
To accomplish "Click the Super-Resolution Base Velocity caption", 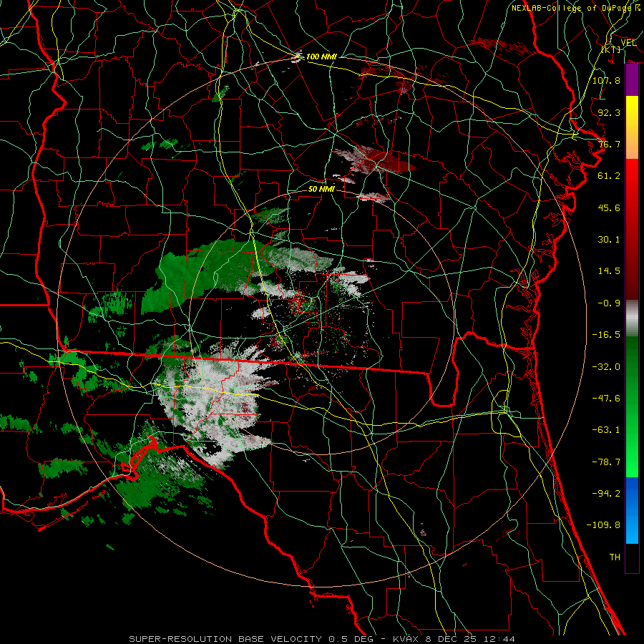I will [x=321, y=639].
